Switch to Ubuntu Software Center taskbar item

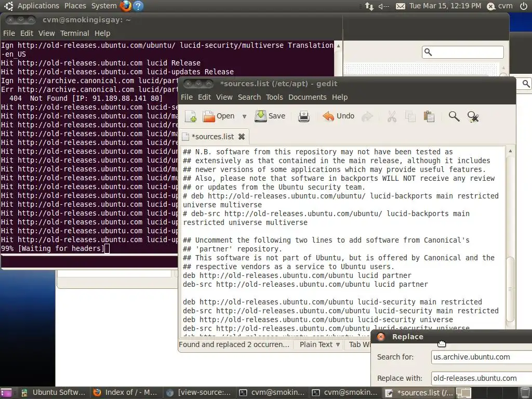54,393
